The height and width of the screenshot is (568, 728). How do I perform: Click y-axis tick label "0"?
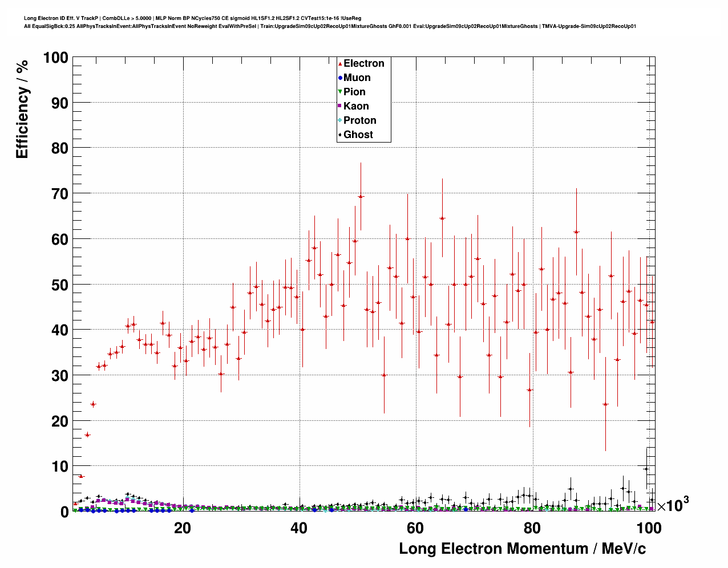tap(64, 512)
